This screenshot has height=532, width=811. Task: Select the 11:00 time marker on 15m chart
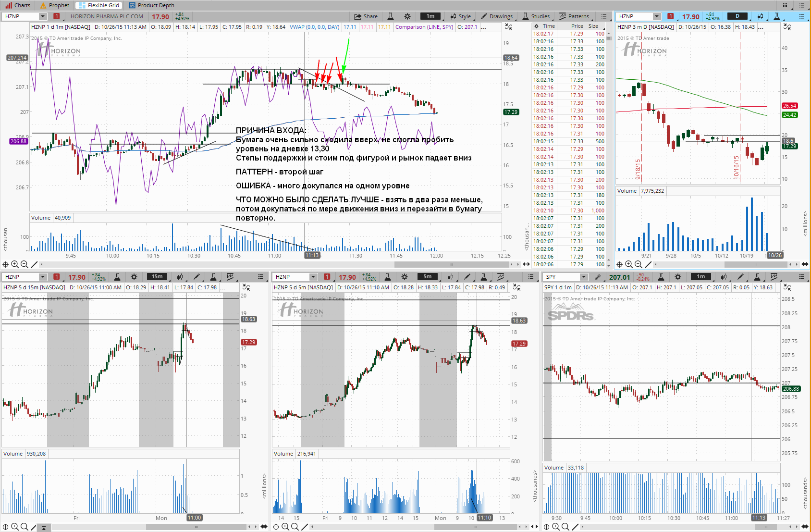click(194, 518)
